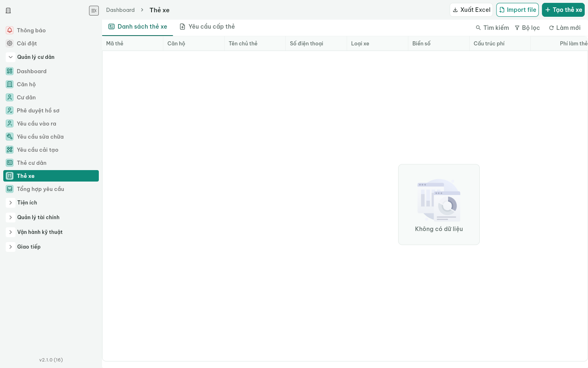Screen dimensions: 588x368
Task: Open Cài đặt settings gear icon
Action: [x=10, y=43]
